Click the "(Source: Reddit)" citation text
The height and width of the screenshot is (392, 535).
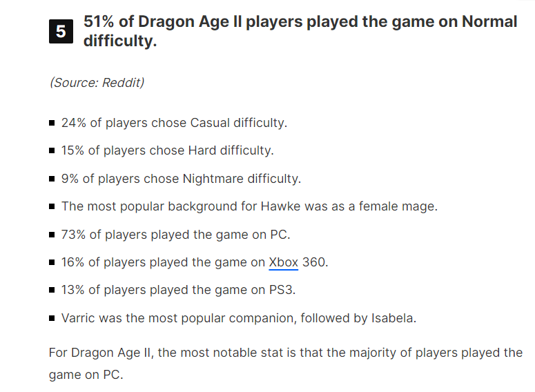97,83
